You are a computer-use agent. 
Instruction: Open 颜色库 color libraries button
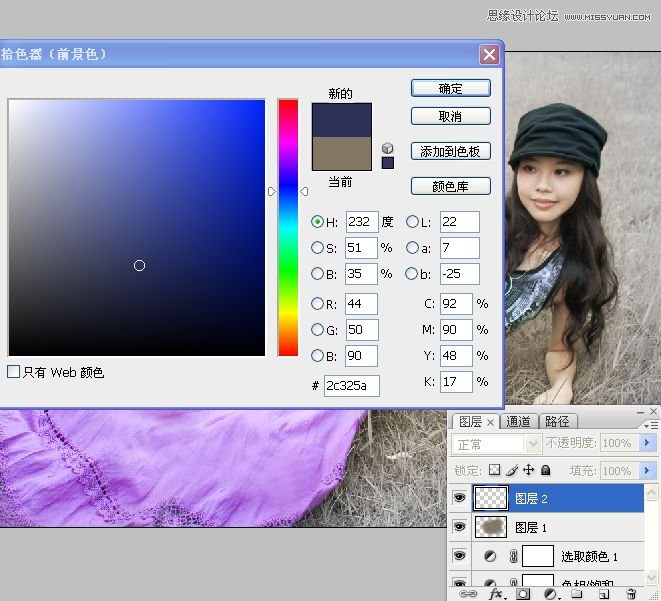(451, 186)
